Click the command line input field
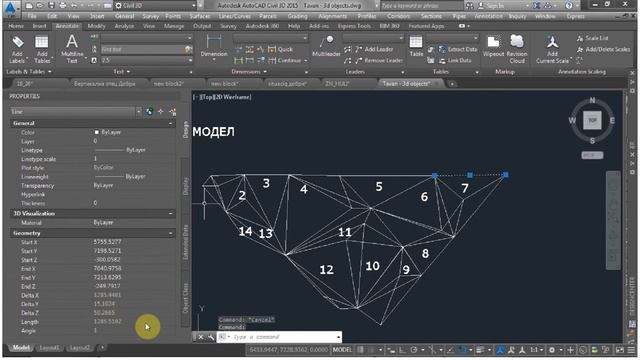Image resolution: width=640 pixels, height=360 pixels. 280,337
